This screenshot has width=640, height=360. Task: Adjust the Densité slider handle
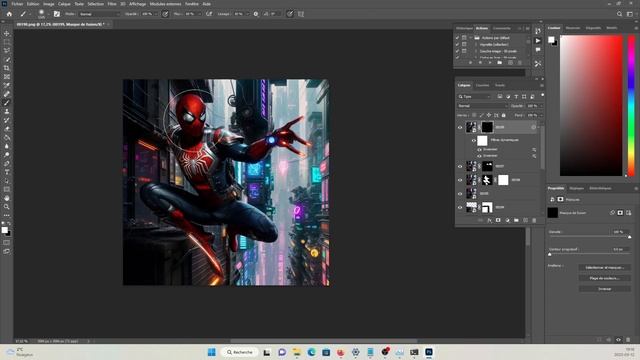click(x=629, y=237)
